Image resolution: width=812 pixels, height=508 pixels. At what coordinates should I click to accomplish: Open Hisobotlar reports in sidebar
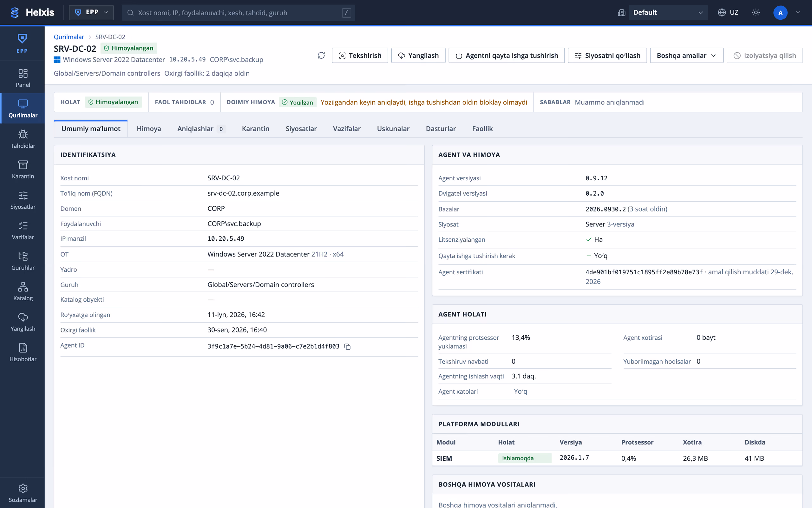coord(23,352)
